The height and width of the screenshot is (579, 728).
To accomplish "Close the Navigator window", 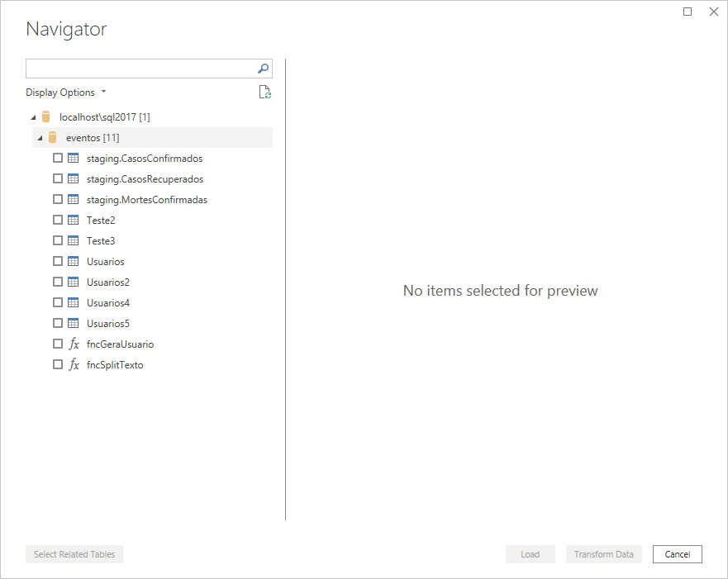I will pos(714,12).
